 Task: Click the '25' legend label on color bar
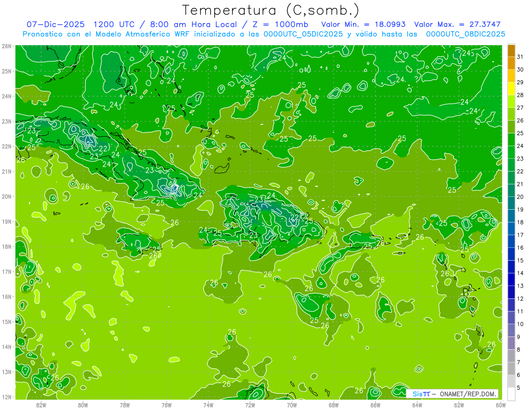(520, 133)
